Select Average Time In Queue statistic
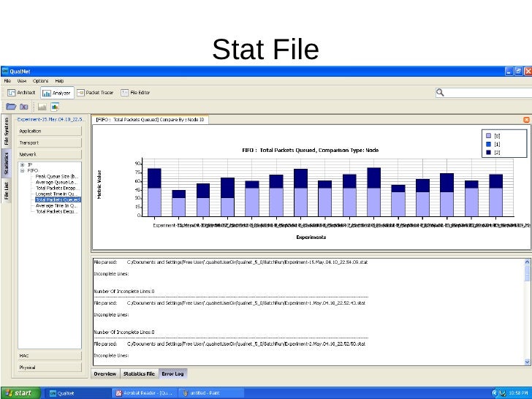Viewport: 532px width, 399px height. tap(57, 205)
